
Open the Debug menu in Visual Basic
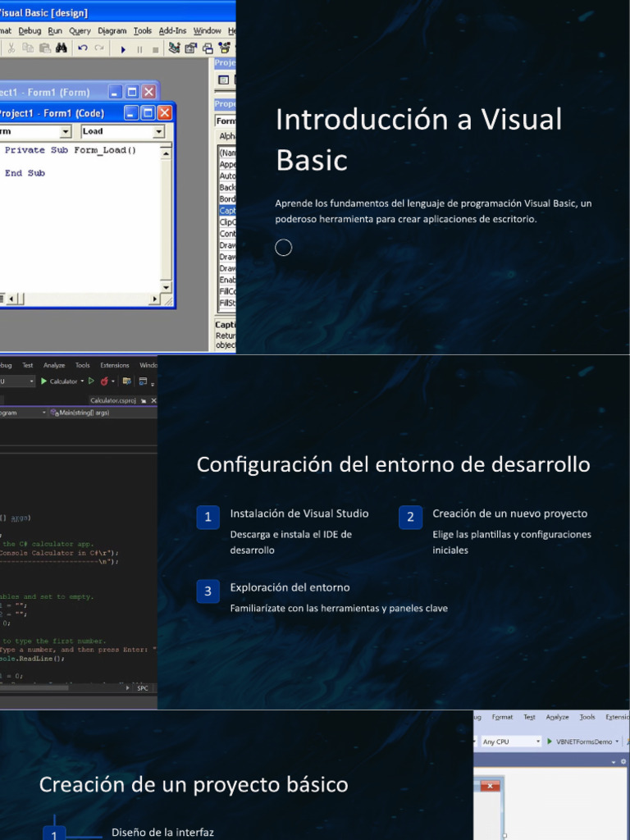coord(30,31)
